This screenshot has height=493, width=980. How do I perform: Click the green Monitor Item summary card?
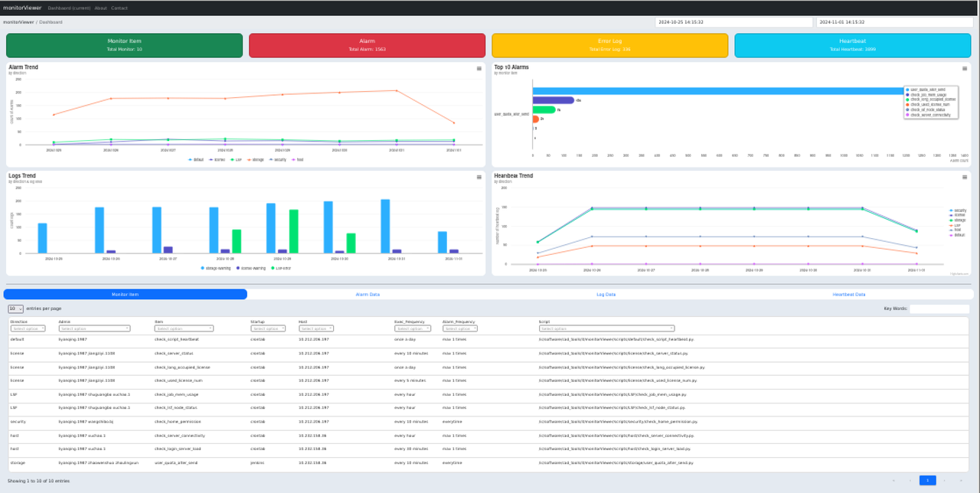(124, 45)
